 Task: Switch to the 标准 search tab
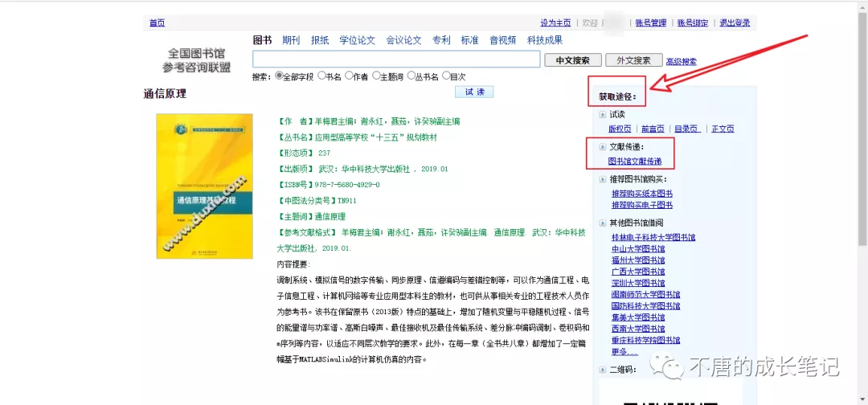[470, 40]
